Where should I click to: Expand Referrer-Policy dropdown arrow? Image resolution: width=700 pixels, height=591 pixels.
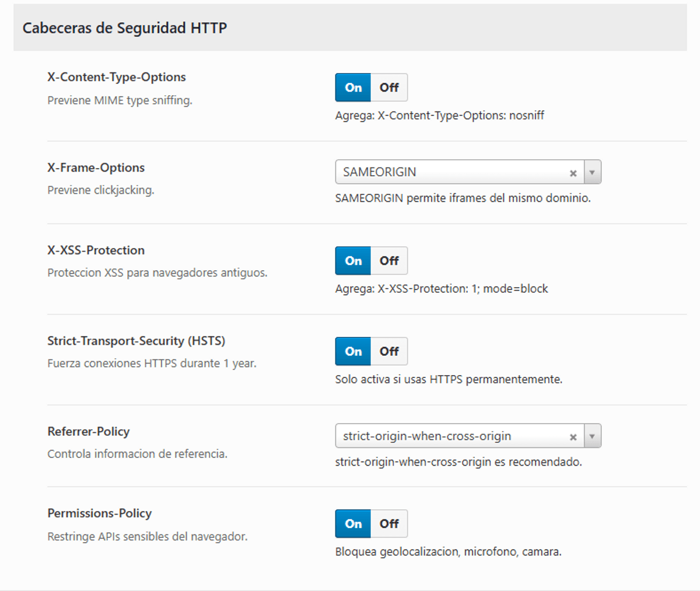[592, 436]
